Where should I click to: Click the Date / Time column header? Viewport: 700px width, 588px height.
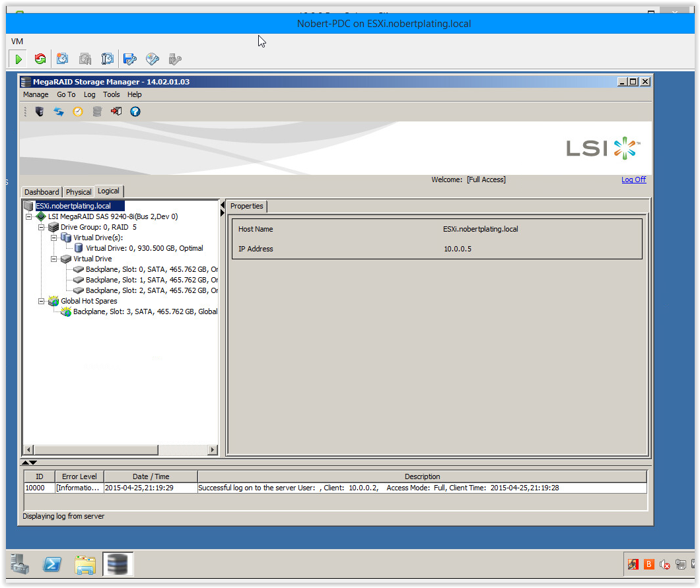[x=151, y=476]
